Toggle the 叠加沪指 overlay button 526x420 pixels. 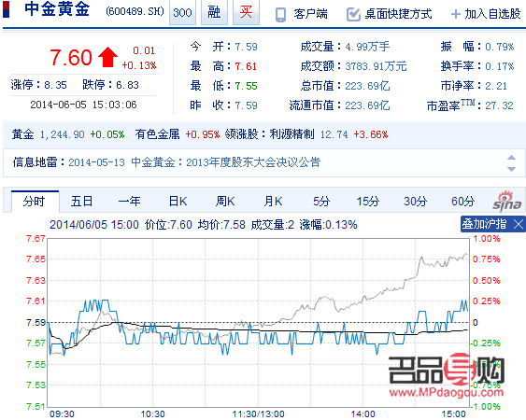[x=484, y=224]
